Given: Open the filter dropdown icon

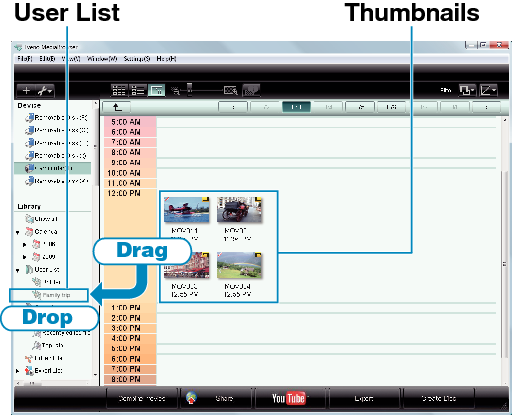Looking at the screenshot, I should point(467,90).
